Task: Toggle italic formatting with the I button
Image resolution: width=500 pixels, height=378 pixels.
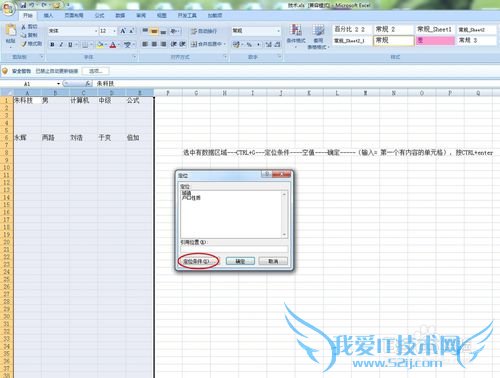Action: coord(61,44)
